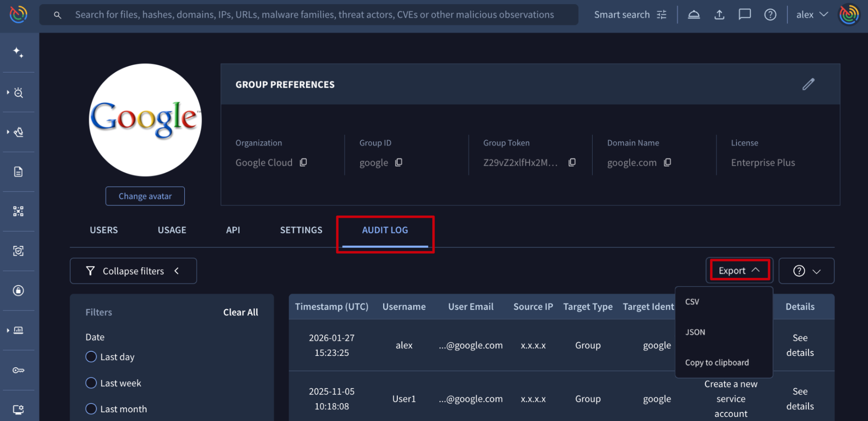Viewport: 868px width, 421px height.
Task: Click the User1 username cell
Action: pyautogui.click(x=404, y=399)
